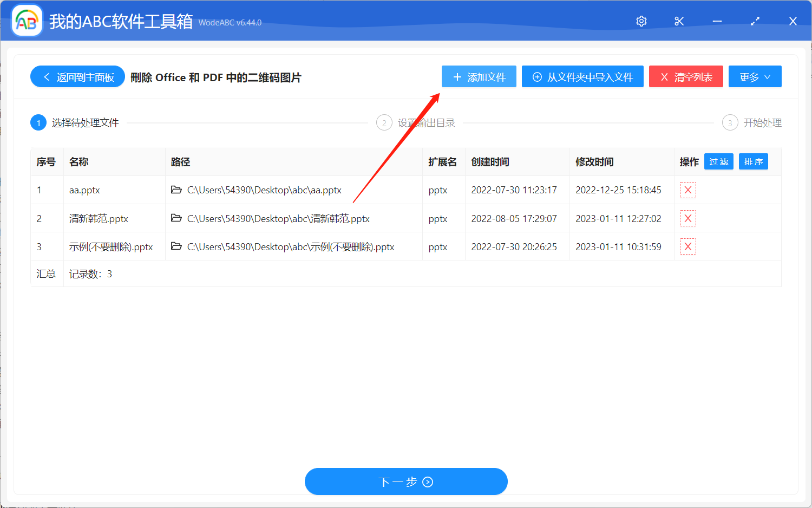Open the 排序 sort options
This screenshot has width=812, height=508.
(753, 161)
